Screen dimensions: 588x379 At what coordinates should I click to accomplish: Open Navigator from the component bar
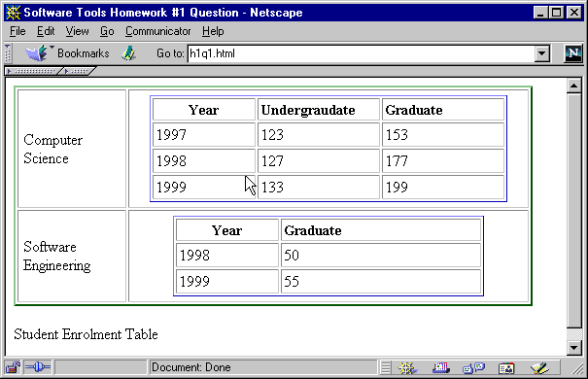[407, 368]
